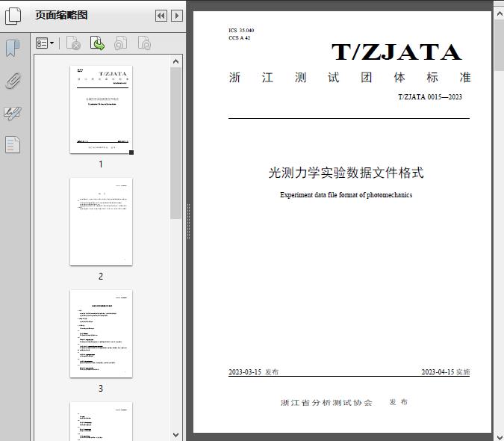
Task: Click the thumbnail panel scrollbar thumb
Action: point(175,144)
